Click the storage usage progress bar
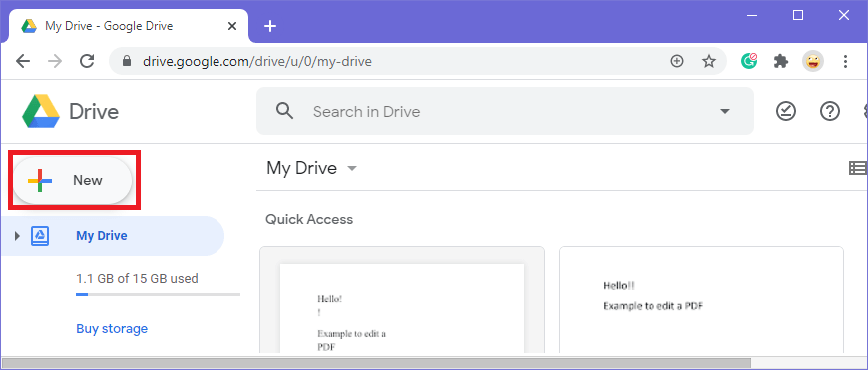Screen dimensions: 868x370 (x=158, y=295)
